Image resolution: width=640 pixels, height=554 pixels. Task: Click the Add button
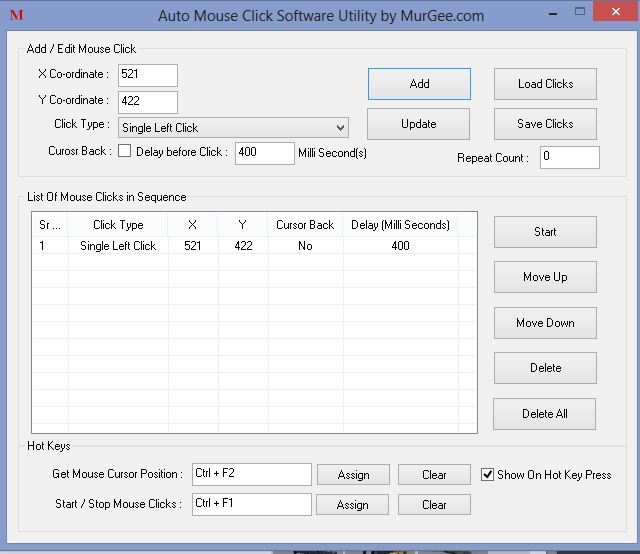coord(419,84)
